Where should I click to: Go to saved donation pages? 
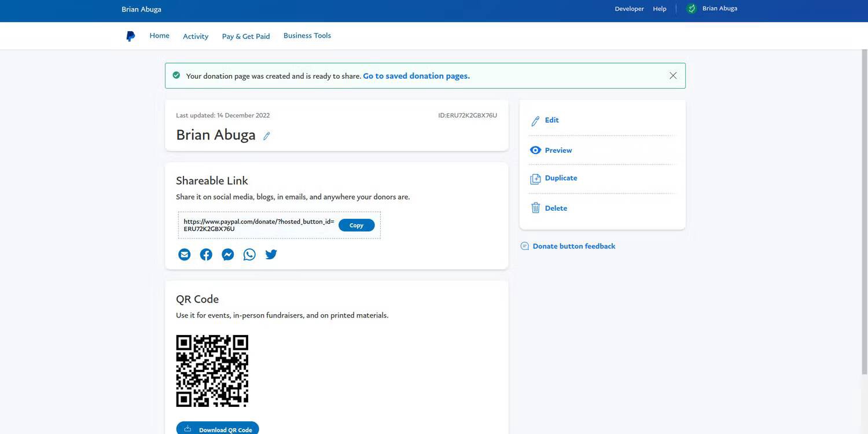pos(417,76)
